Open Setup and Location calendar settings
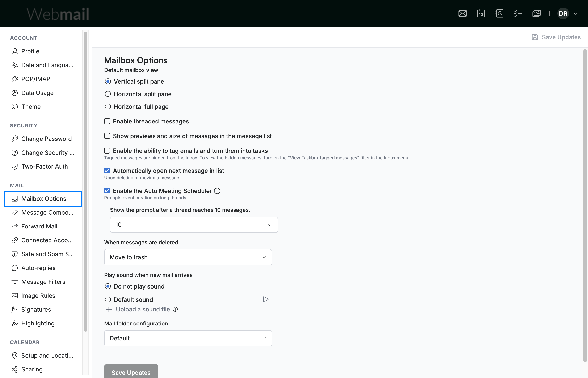The width and height of the screenshot is (588, 378). 43,355
